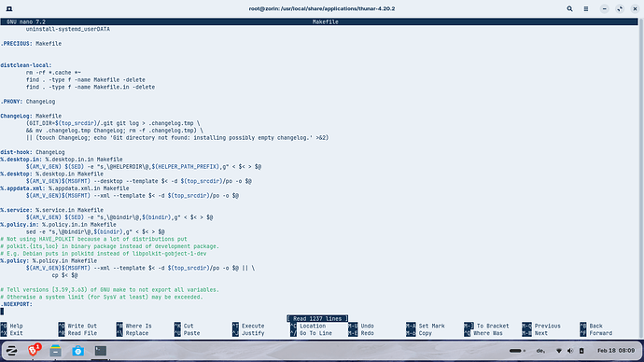
Task: Open the Wi-Fi network tray icon
Action: point(558,351)
